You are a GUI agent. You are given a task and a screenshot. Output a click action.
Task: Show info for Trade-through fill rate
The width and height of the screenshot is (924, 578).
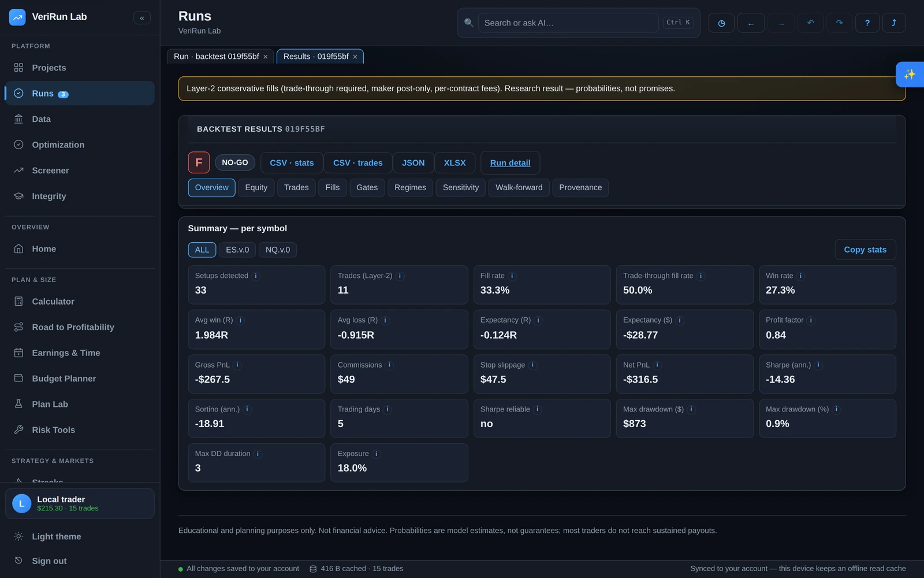701,276
